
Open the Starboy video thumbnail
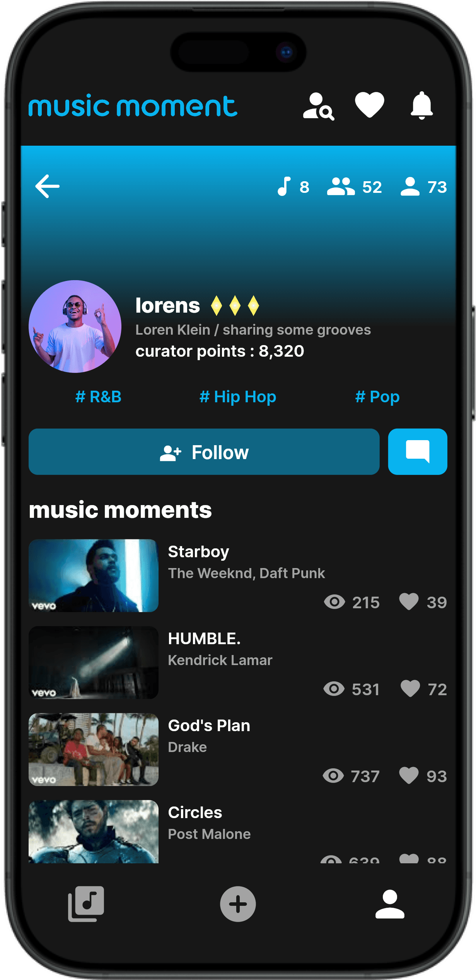pyautogui.click(x=94, y=575)
